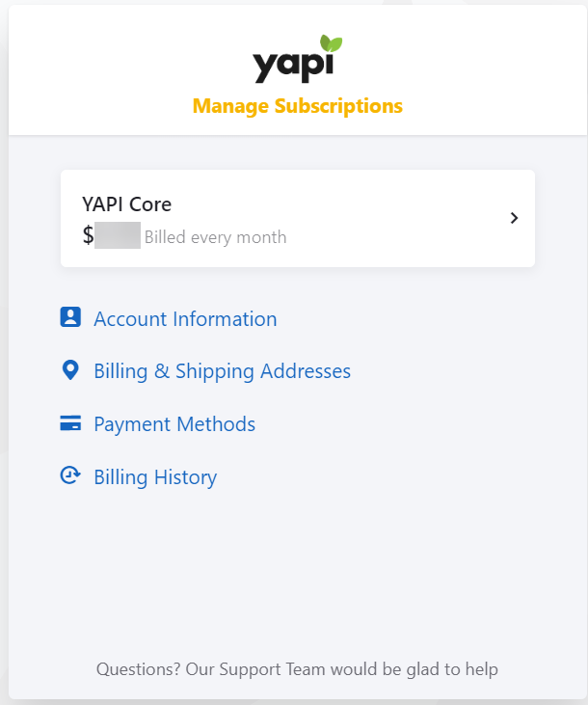
Task: Click the "Billed every month" text
Action: pyautogui.click(x=215, y=237)
